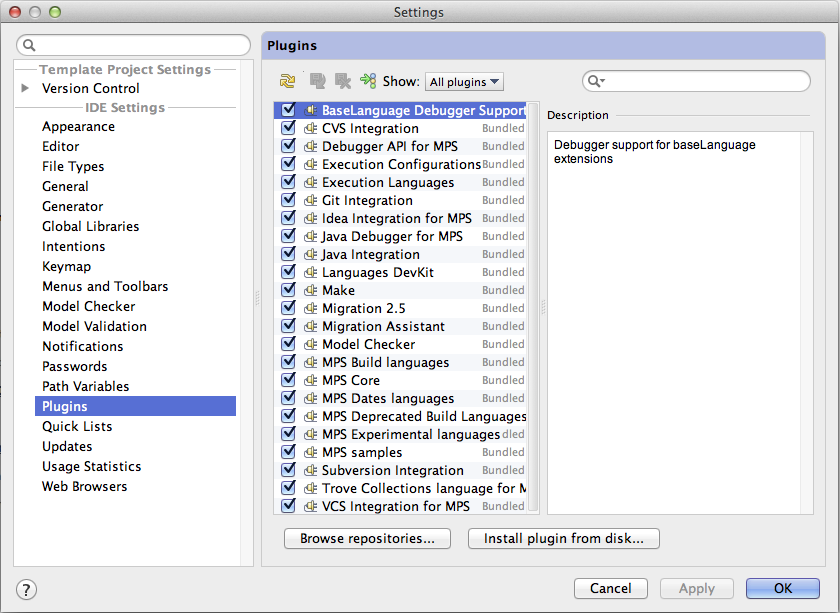This screenshot has height=613, width=840.
Task: Click plugin icon beside MPS Dates languages
Action: [311, 399]
